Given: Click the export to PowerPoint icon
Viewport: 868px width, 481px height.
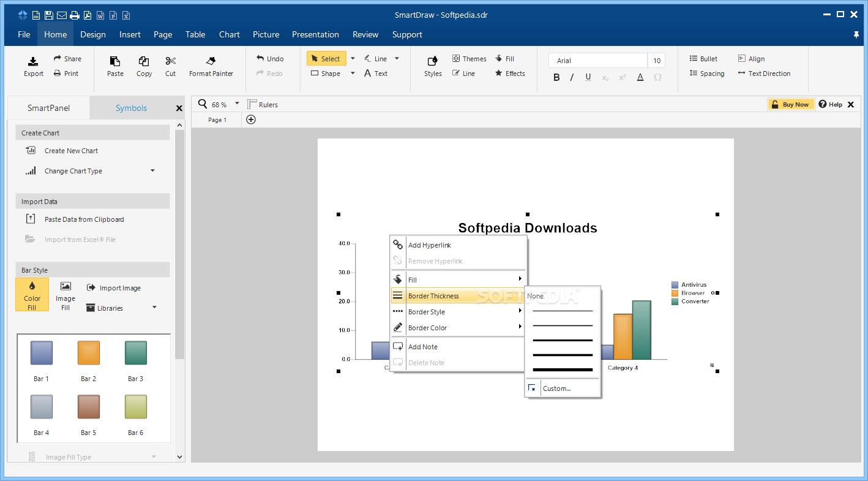Looking at the screenshot, I should [x=113, y=15].
